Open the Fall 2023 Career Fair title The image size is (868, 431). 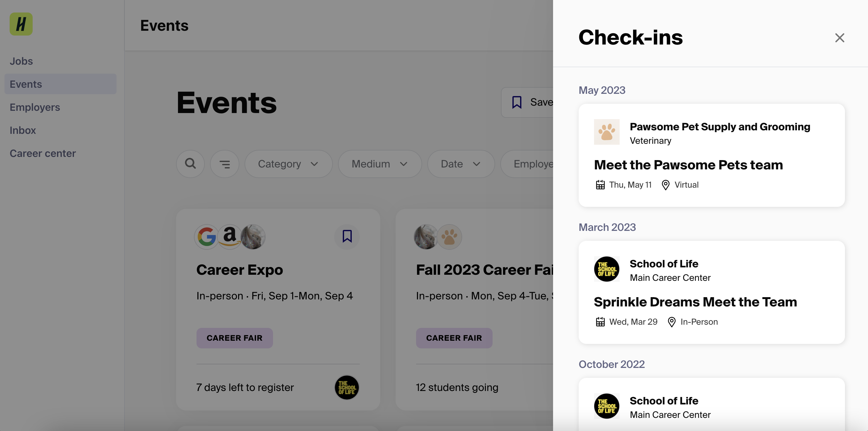[485, 270]
